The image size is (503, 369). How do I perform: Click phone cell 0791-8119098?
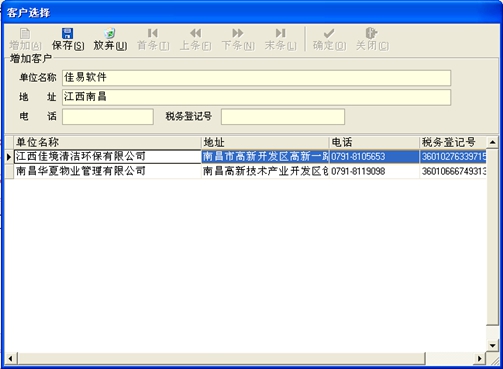[x=374, y=171]
